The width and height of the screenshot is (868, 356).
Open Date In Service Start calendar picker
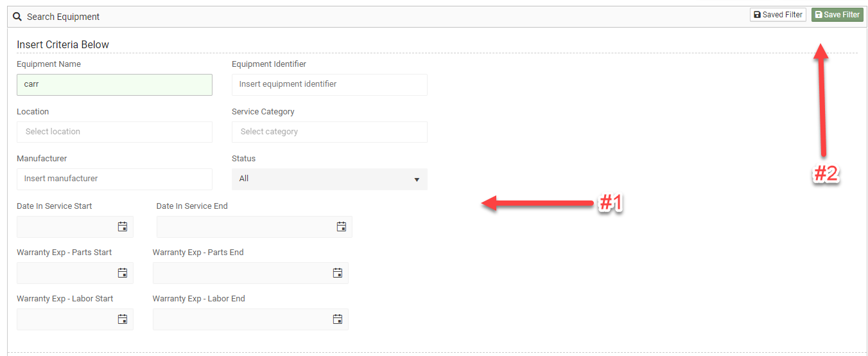[123, 227]
